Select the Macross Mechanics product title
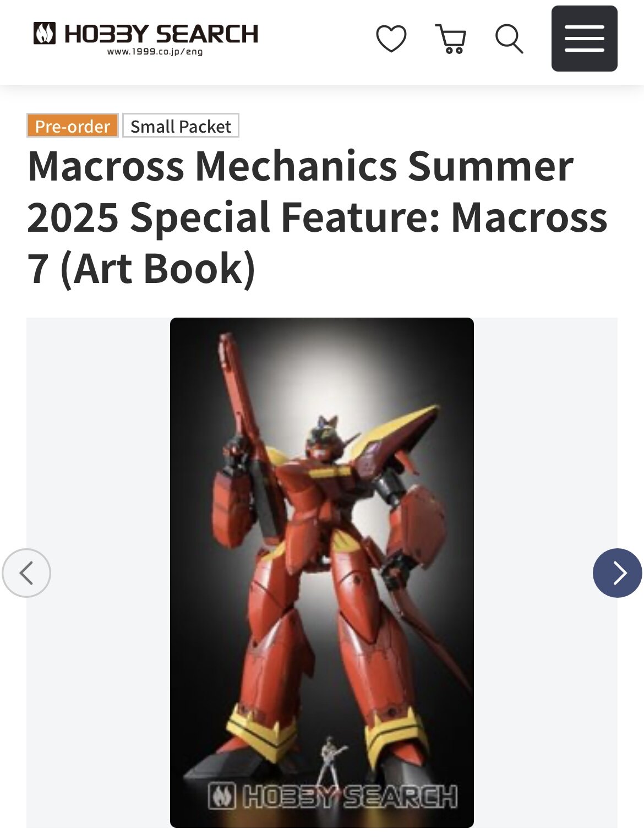The image size is (644, 840). (x=317, y=217)
